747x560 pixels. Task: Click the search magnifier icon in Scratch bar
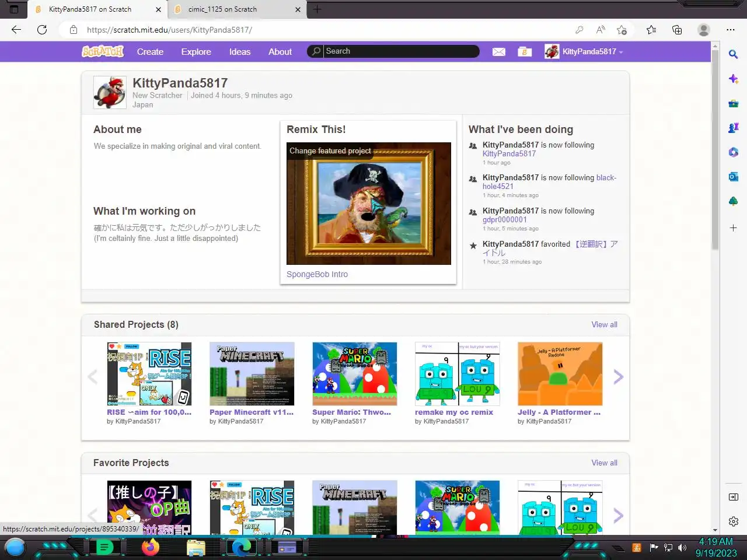(316, 51)
